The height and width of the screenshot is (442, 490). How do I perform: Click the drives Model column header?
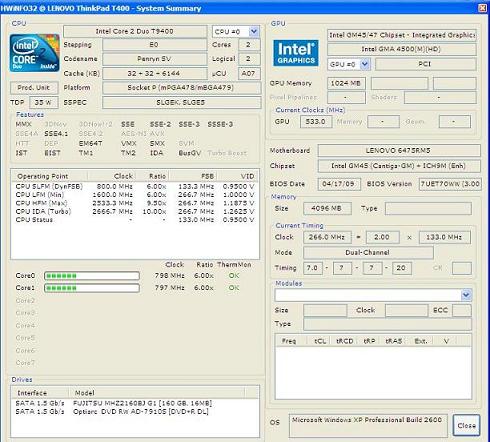coord(157,393)
